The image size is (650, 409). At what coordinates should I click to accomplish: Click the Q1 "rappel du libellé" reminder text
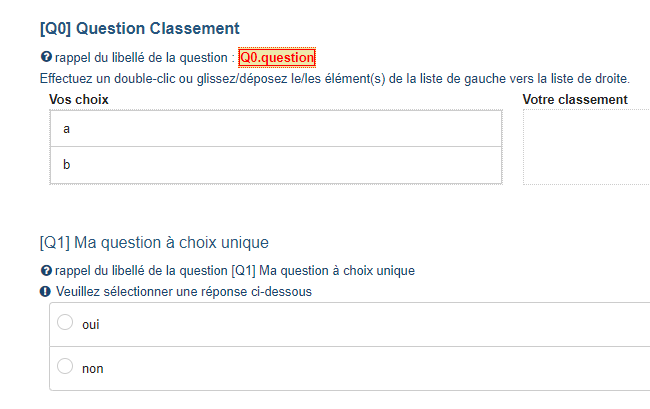pos(234,271)
